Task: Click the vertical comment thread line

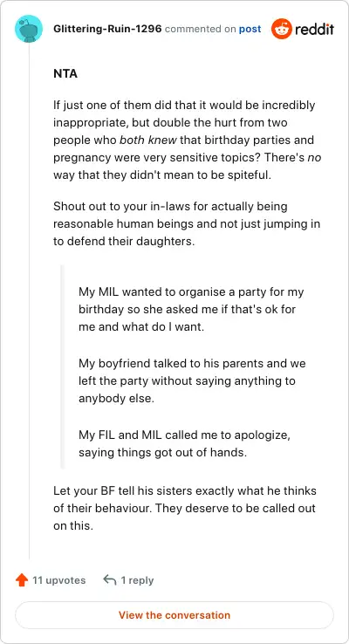Action: 29,301
